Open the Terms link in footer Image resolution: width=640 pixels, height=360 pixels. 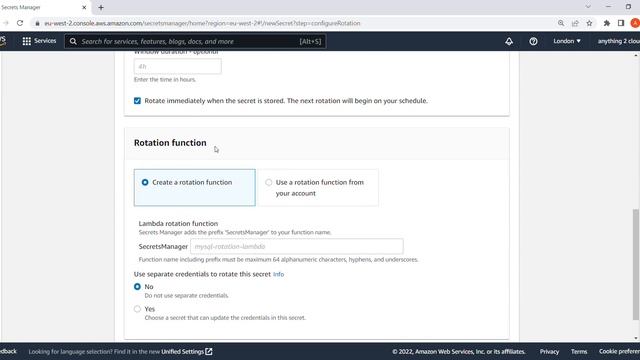point(579,351)
